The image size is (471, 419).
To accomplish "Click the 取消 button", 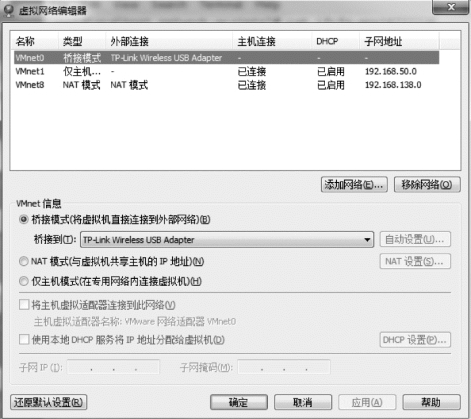I will (303, 402).
